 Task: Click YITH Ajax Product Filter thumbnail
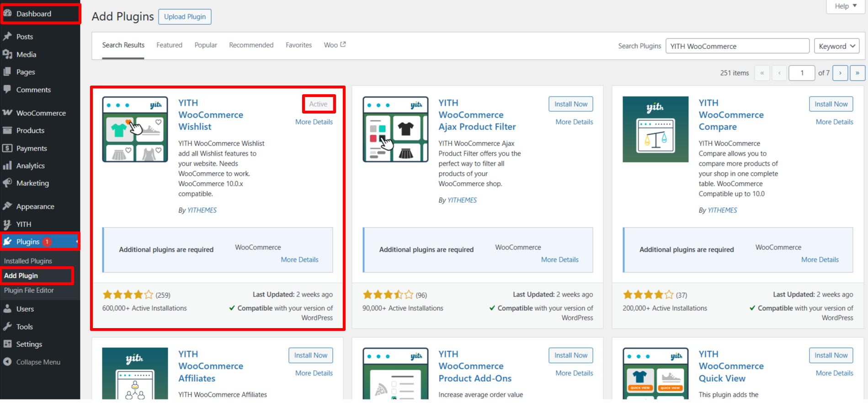pyautogui.click(x=395, y=129)
